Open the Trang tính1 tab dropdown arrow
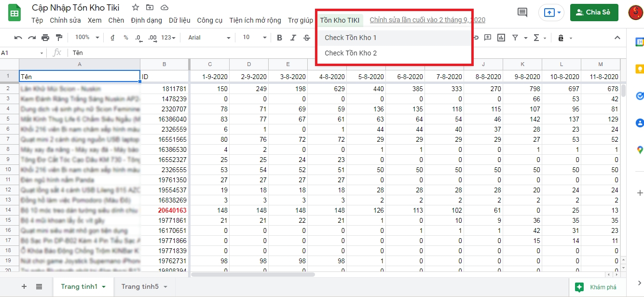The width and height of the screenshot is (644, 297). (x=103, y=287)
